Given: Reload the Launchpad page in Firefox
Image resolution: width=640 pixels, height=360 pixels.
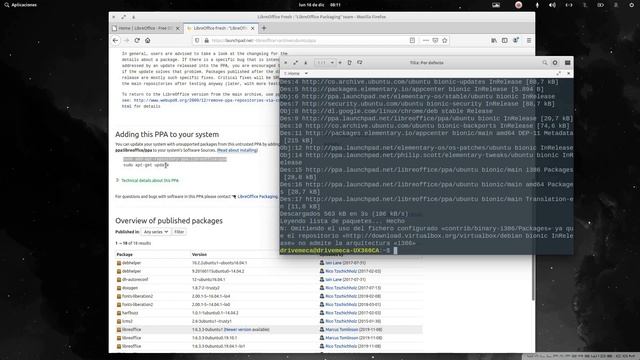Looking at the screenshot, I should [x=137, y=40].
